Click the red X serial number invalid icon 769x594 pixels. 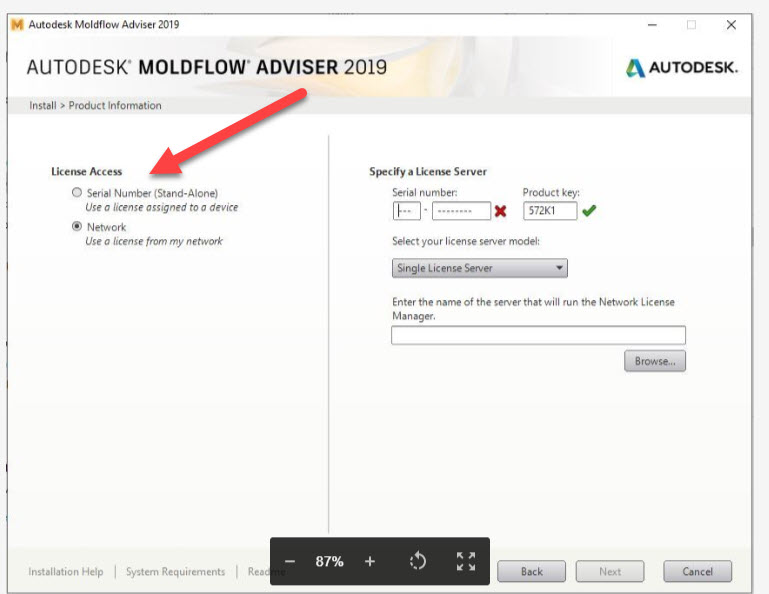tap(500, 211)
